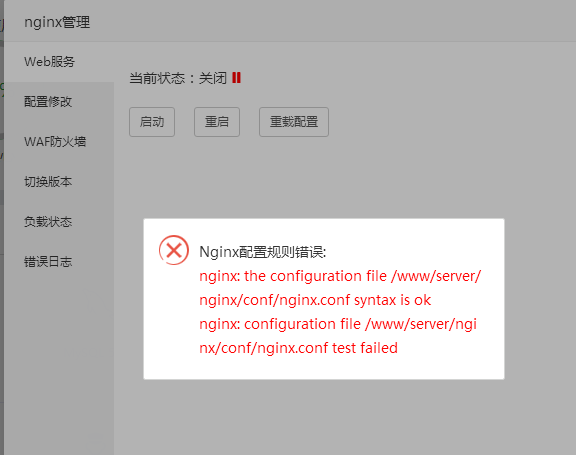Open 错误日志 tab
Viewport: 576px width, 455px height.
(59, 262)
